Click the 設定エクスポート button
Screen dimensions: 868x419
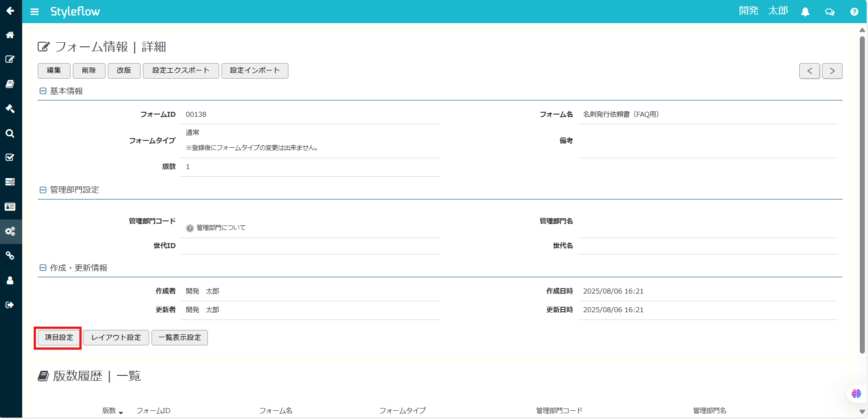coord(181,70)
